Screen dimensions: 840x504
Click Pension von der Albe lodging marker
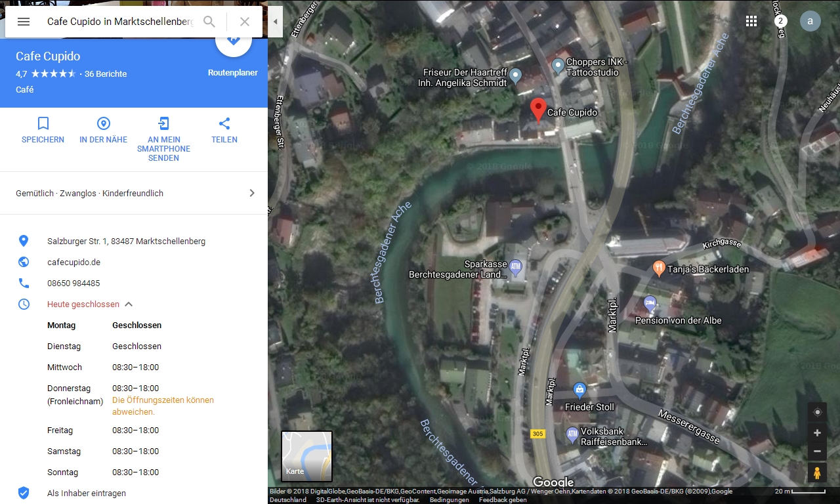(650, 304)
